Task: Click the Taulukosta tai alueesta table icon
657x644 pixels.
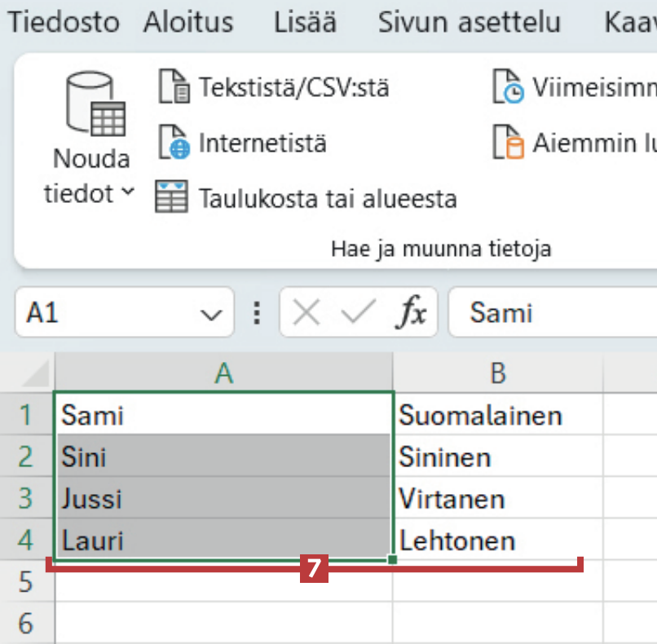Action: pos(172,198)
